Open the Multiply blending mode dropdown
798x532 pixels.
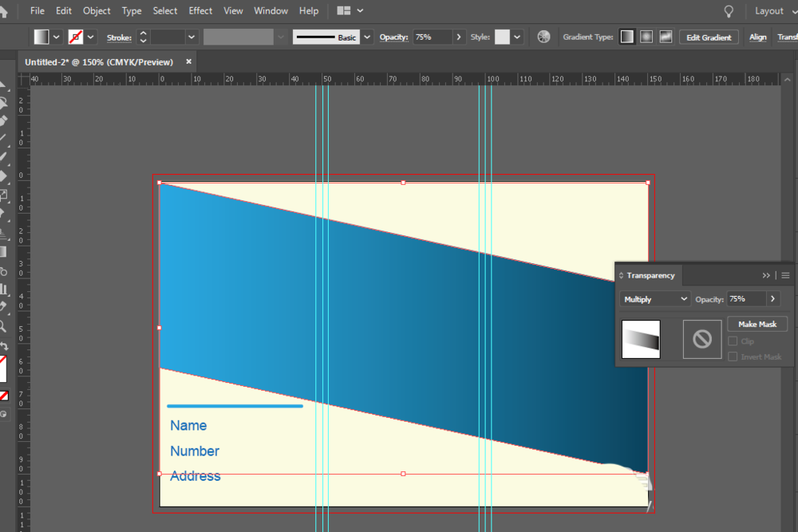(655, 299)
